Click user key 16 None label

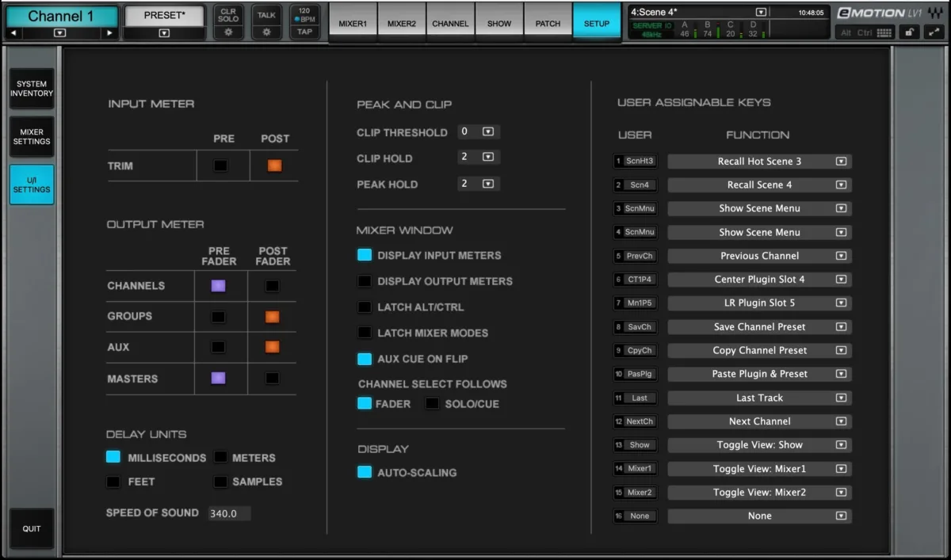tap(635, 516)
